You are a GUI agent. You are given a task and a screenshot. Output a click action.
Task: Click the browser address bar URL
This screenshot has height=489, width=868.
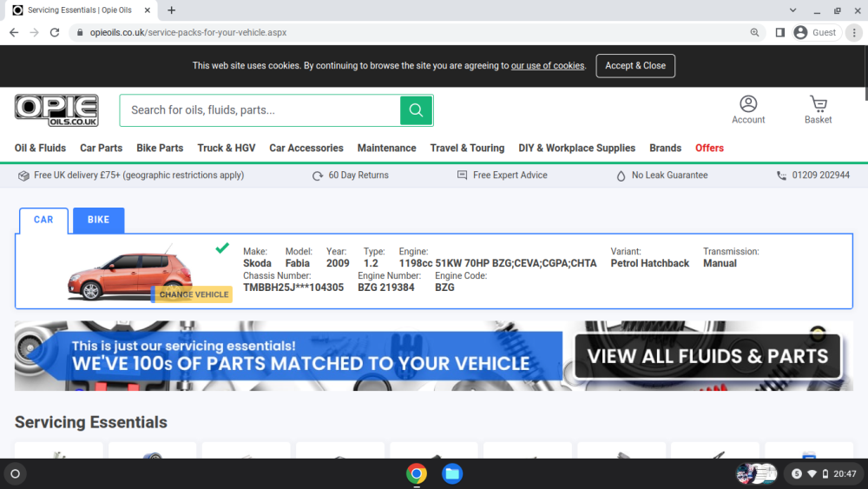[188, 33]
